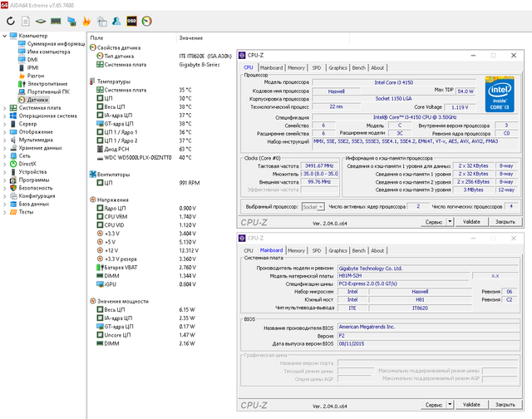The width and height of the screenshot is (532, 419).
Task: Launch the flame stability test icon
Action: pyautogui.click(x=86, y=21)
